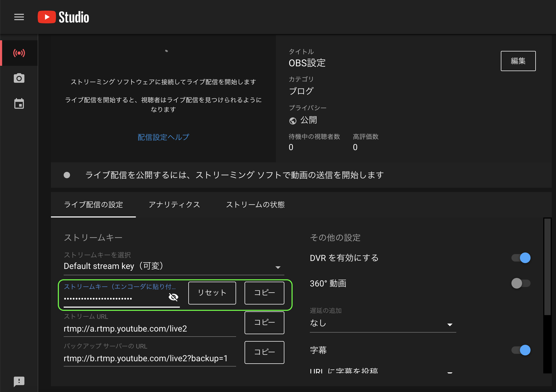
Task: Click the リセット stream key button
Action: tap(212, 293)
